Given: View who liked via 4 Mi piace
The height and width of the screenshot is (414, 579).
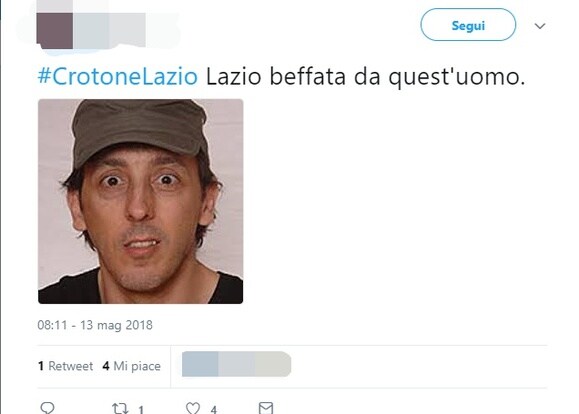Looking at the screenshot, I should 131,366.
